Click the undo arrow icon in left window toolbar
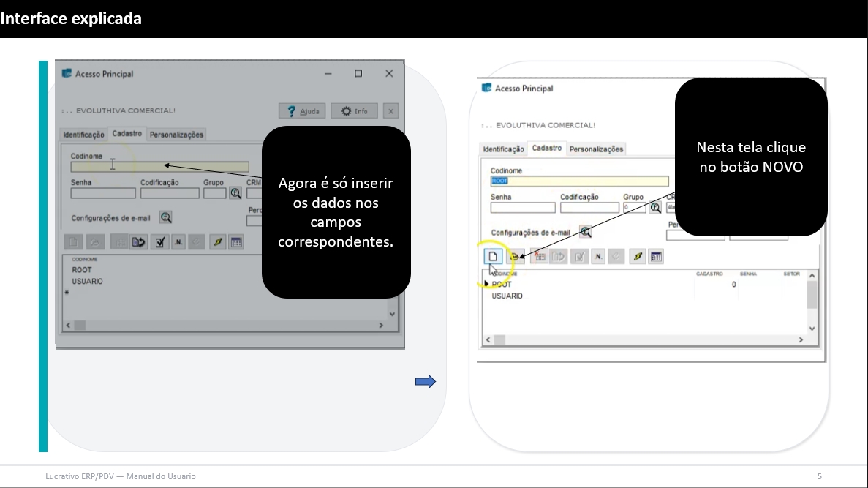 click(x=139, y=243)
